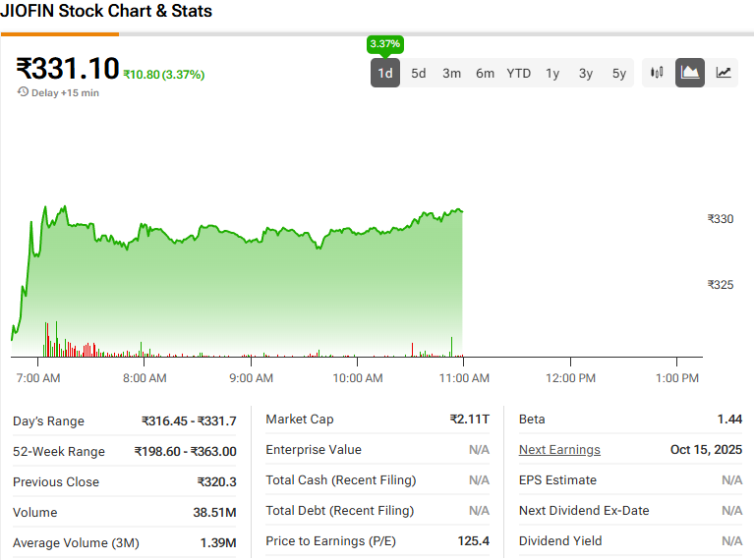Click the 1.39M average volume value
The height and width of the screenshot is (560, 754).
pyautogui.click(x=218, y=542)
